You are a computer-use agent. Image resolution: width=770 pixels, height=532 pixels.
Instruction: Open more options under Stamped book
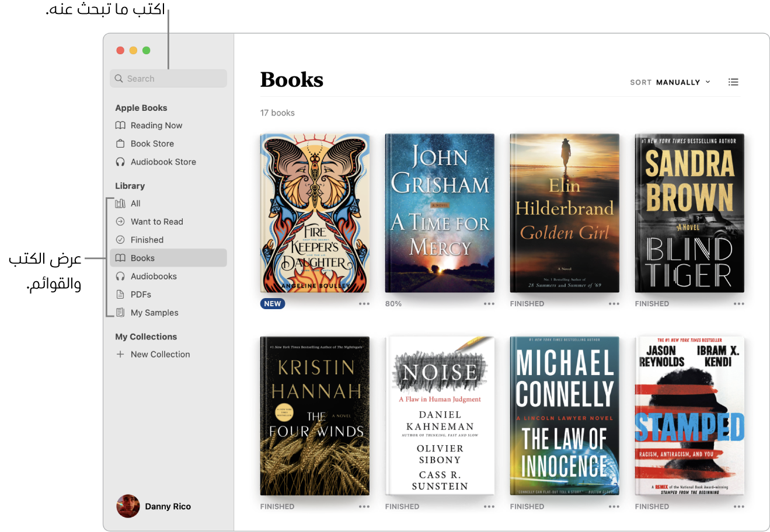(x=739, y=507)
